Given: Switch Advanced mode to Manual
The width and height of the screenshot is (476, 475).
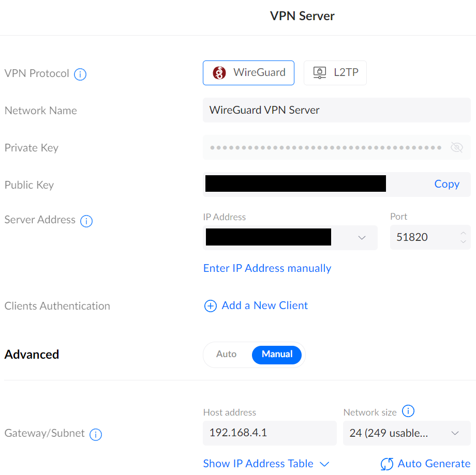Looking at the screenshot, I should coord(277,355).
